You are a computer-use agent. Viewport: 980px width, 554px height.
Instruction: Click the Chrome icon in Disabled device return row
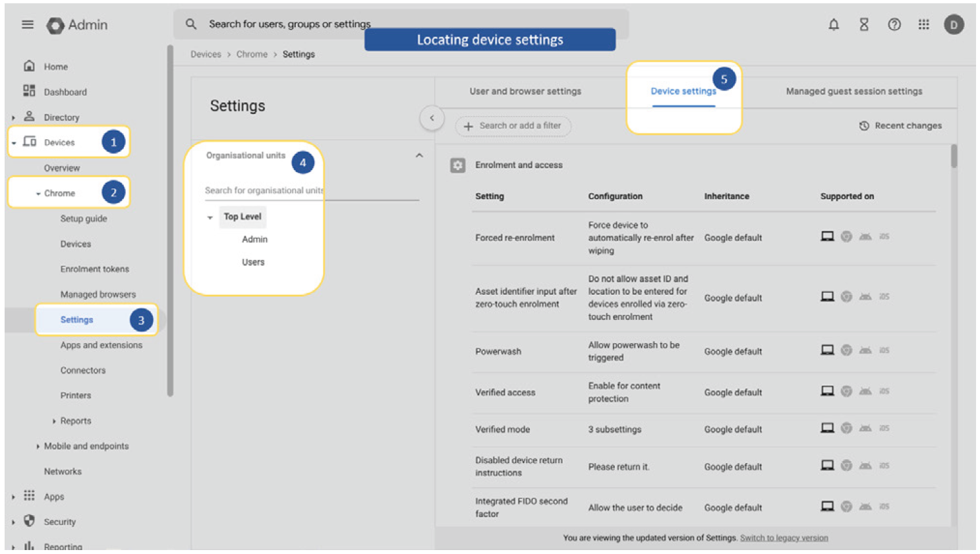point(846,466)
